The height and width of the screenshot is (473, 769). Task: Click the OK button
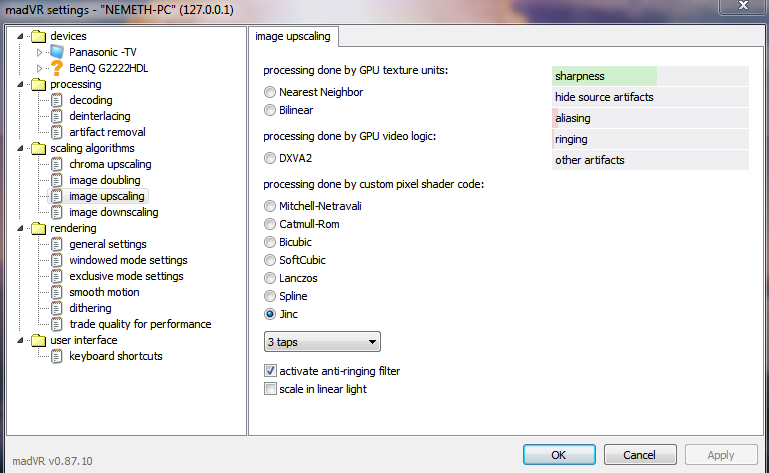click(559, 455)
